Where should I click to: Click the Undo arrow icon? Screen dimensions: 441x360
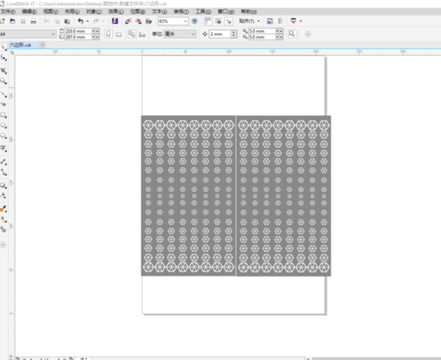[80, 21]
